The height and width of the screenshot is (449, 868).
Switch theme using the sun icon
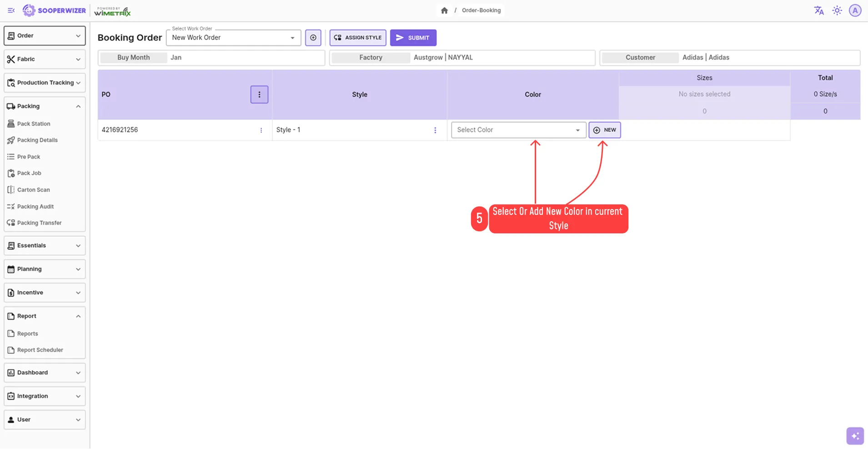[x=837, y=10]
